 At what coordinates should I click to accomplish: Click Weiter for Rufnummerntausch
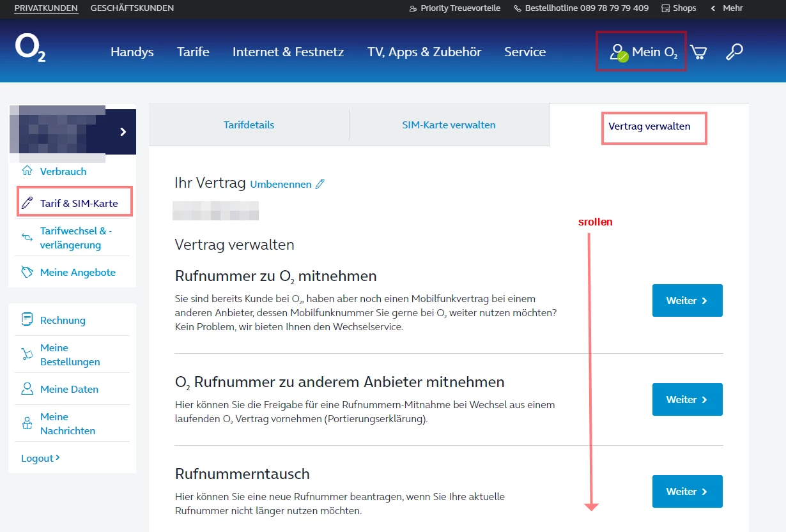[687, 491]
